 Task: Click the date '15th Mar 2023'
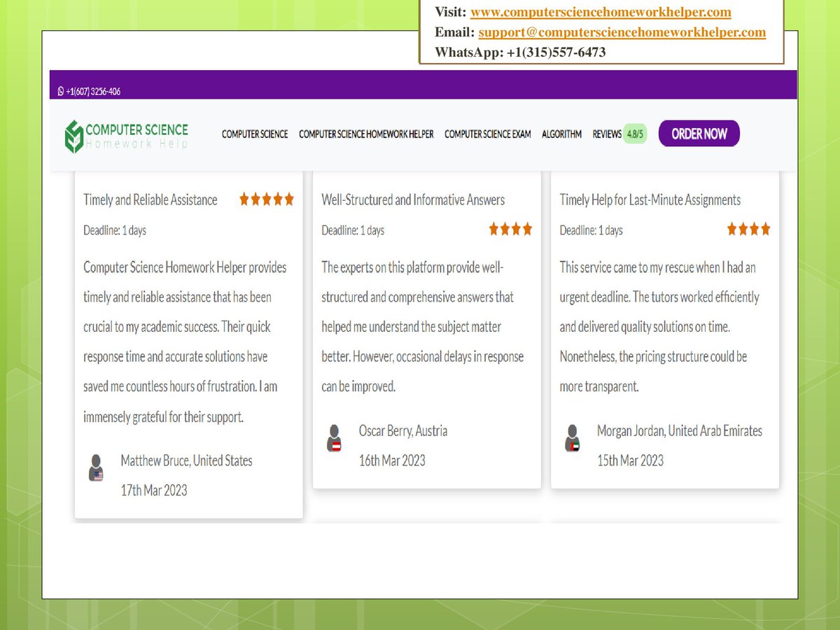point(630,461)
